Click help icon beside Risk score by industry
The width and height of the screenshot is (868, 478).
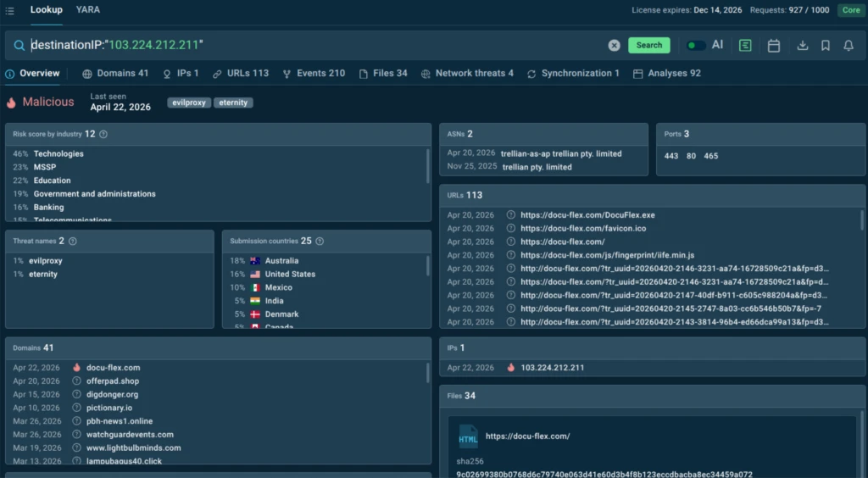(x=103, y=134)
